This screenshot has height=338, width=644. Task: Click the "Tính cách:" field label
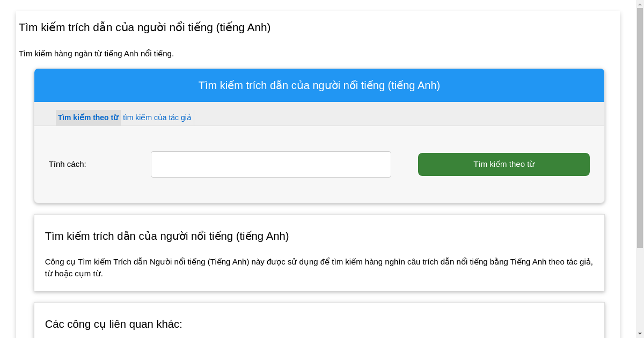click(x=68, y=164)
